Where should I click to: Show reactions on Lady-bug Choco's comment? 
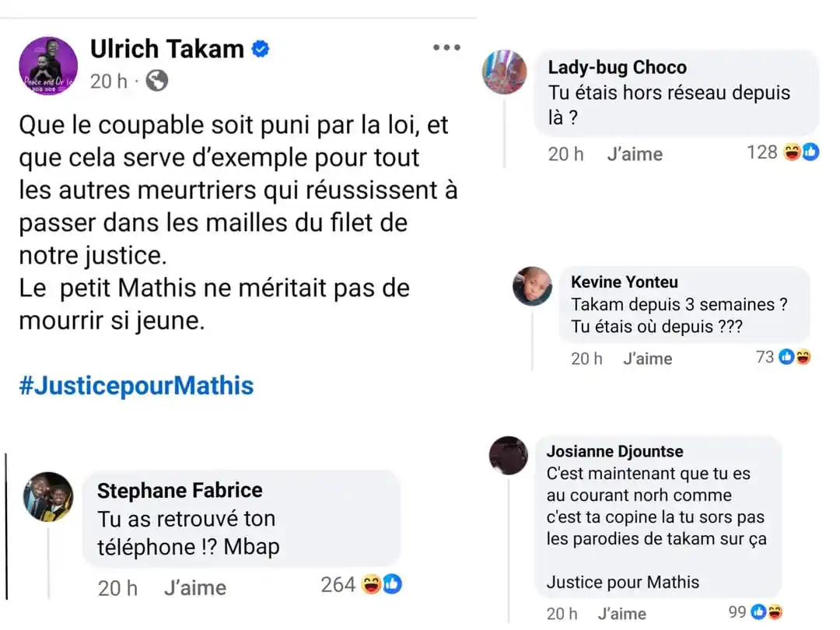tap(801, 152)
